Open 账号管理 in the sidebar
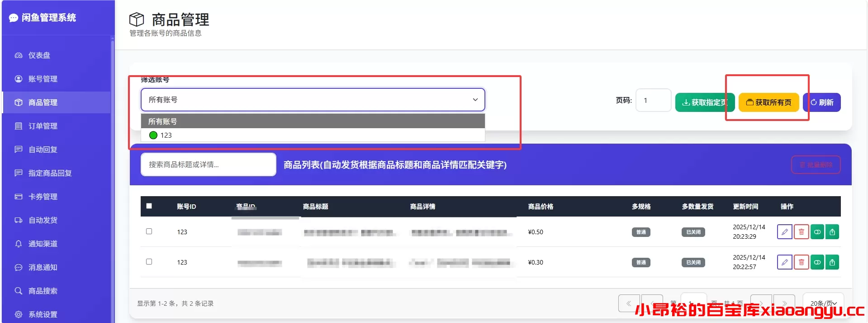 (56, 79)
